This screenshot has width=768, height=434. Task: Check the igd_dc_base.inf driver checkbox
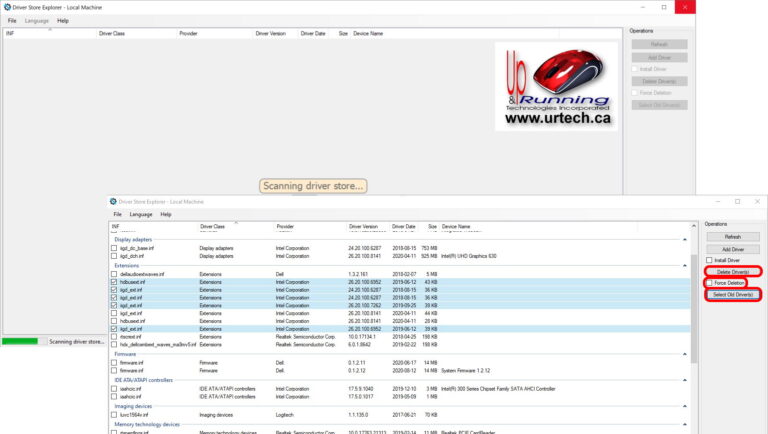[114, 248]
